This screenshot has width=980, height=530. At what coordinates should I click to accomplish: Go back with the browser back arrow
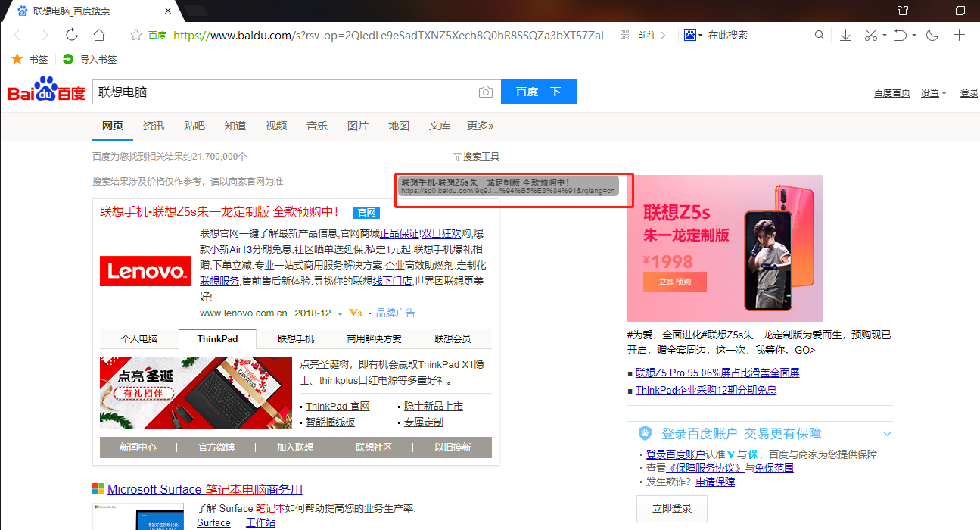[18, 35]
